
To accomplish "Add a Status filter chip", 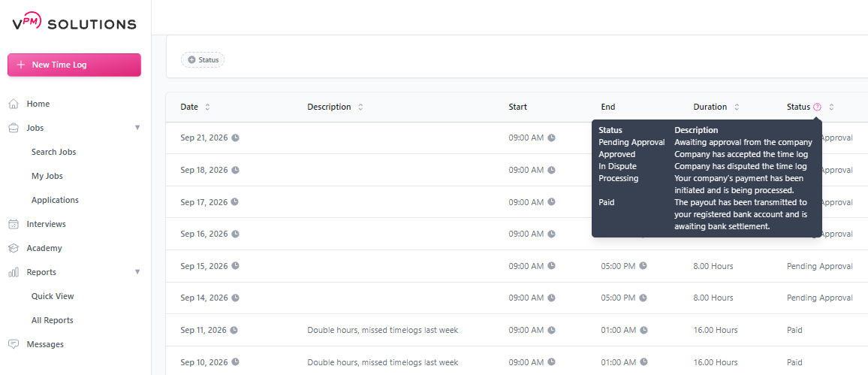I will [203, 60].
